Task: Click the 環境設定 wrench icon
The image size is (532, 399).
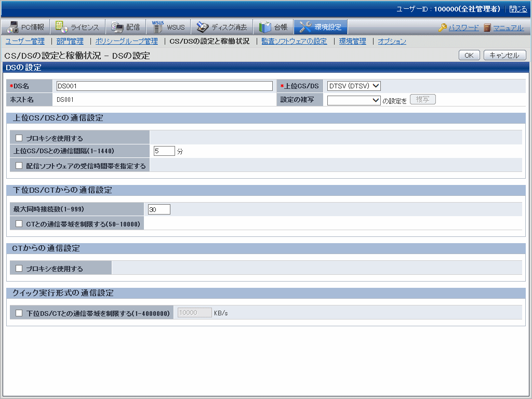Action: coord(305,27)
